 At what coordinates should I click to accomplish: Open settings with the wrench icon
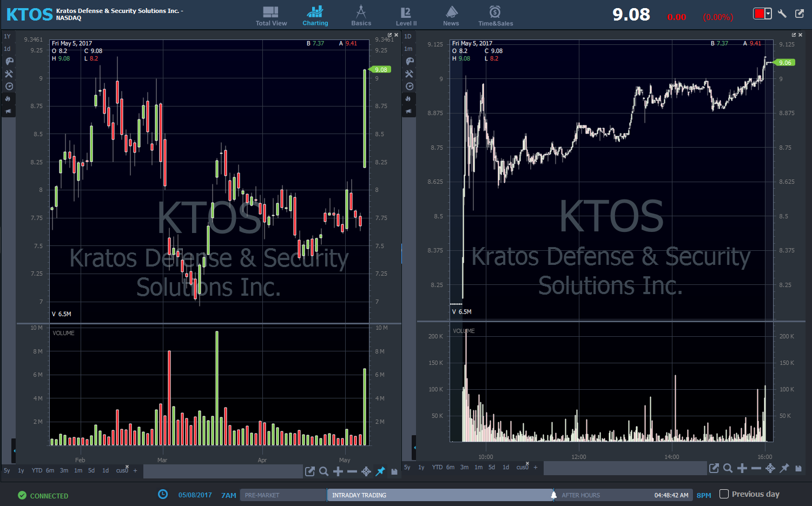[x=782, y=14]
